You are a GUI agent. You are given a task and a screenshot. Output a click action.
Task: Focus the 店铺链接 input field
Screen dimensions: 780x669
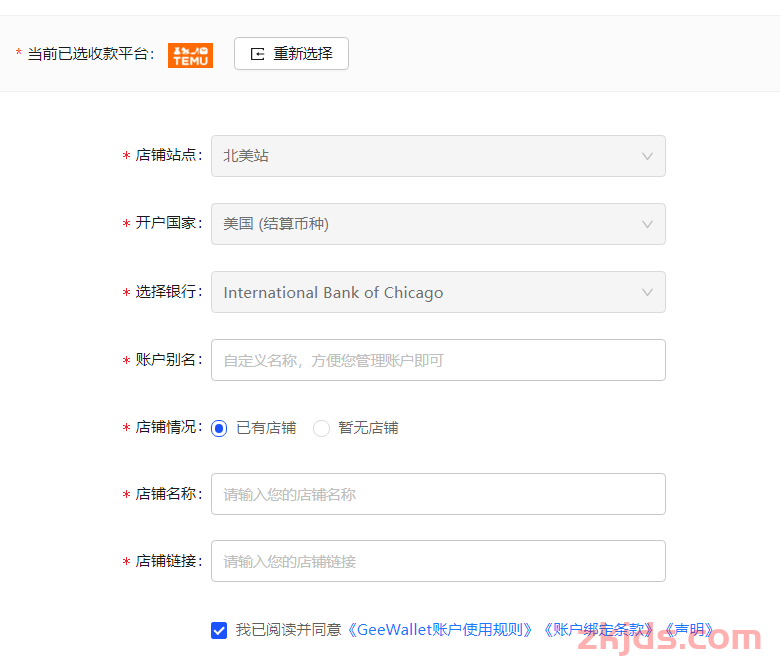[x=438, y=561]
